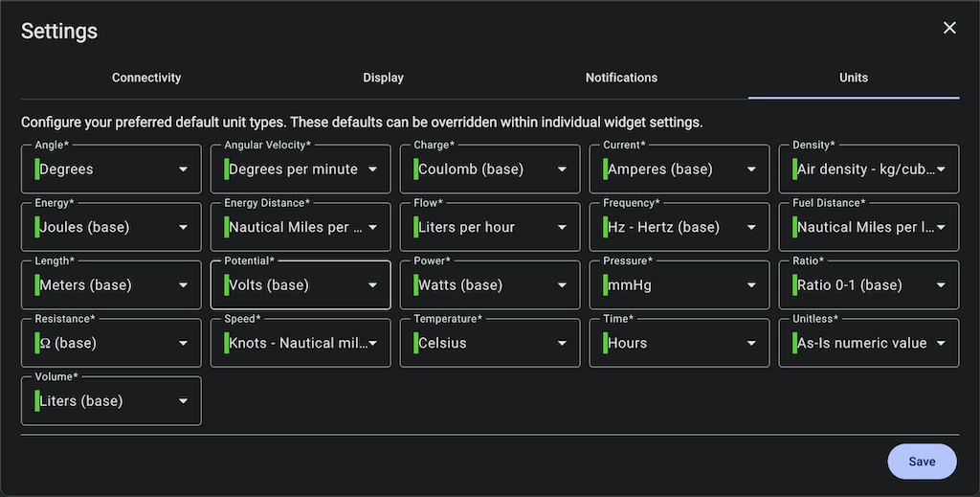
Task: Click the Pressure dropdown arrow icon
Action: [751, 285]
